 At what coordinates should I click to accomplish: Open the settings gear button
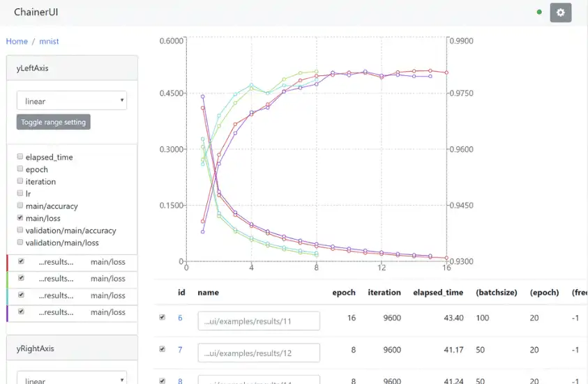point(561,13)
